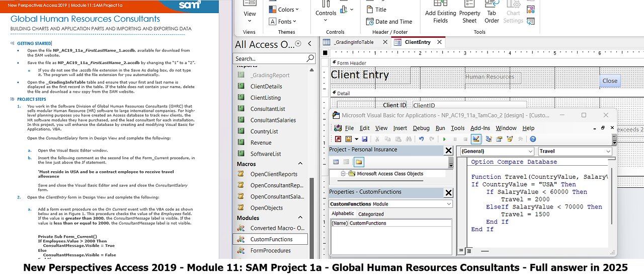Collapse the Modules group in navigation pane
The height and width of the screenshot is (278, 644).
click(300, 218)
